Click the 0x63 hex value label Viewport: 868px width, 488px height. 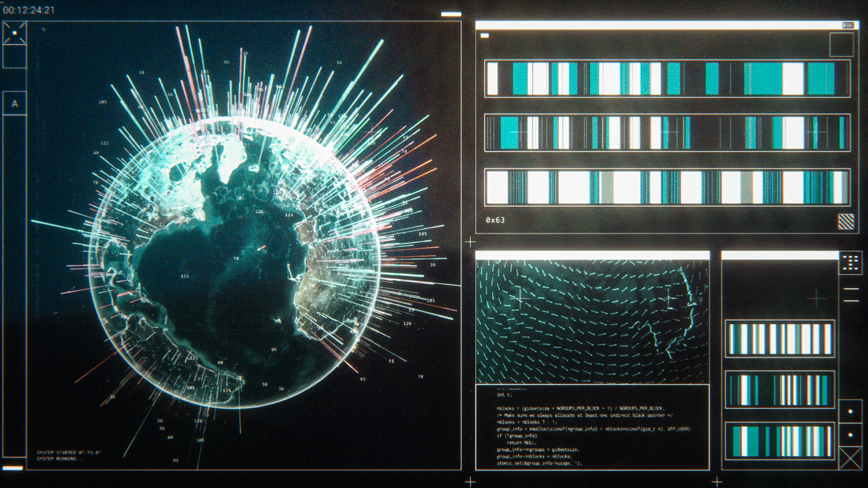click(x=495, y=220)
